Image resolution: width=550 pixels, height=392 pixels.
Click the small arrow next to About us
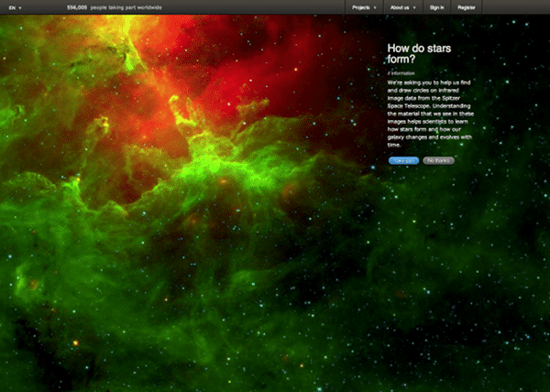414,7
